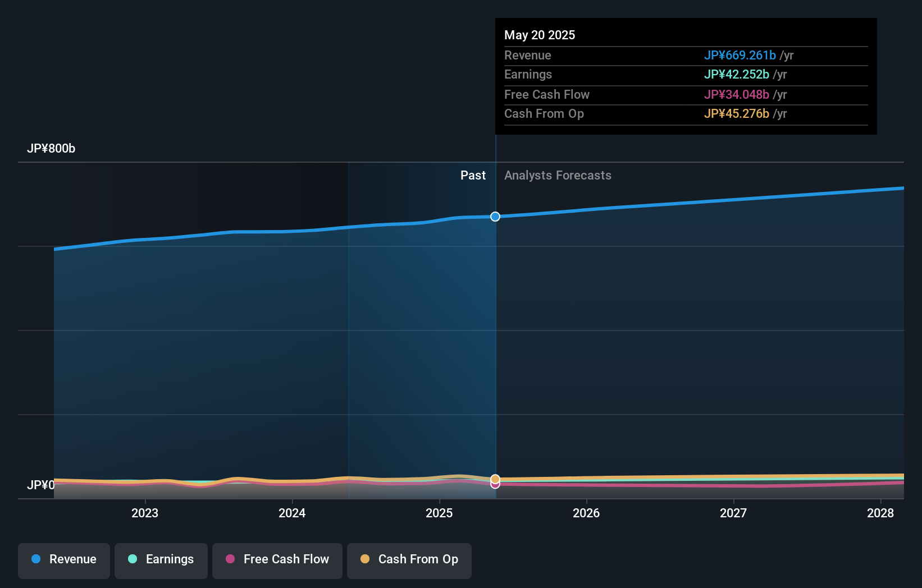Image resolution: width=922 pixels, height=588 pixels.
Task: Click the JP¥800b y-axis label
Action: click(51, 149)
